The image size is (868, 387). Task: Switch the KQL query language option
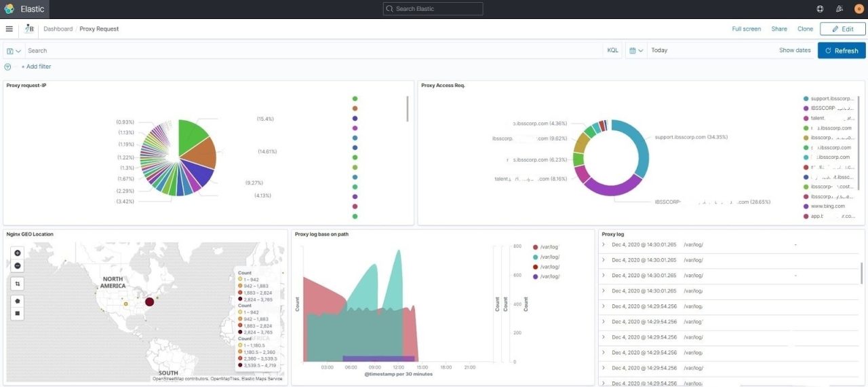[612, 50]
